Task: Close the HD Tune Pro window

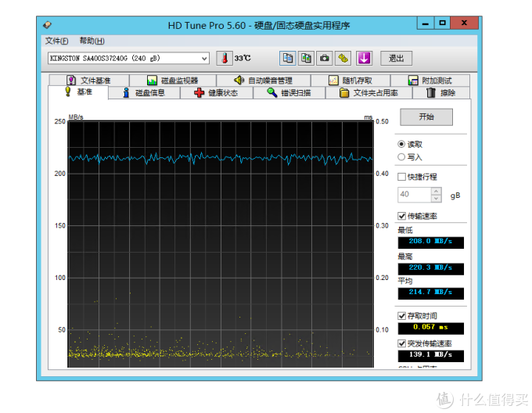Action: (464, 23)
